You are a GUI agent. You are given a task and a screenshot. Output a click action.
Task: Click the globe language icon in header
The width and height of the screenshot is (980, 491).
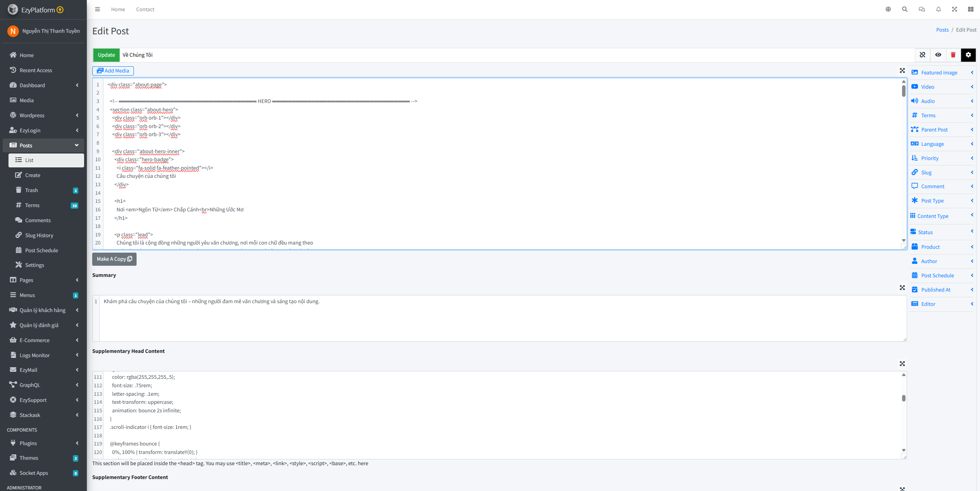click(888, 9)
